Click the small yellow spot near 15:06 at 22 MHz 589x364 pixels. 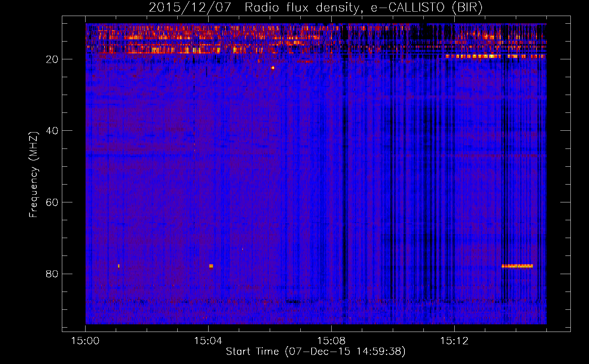click(x=272, y=68)
